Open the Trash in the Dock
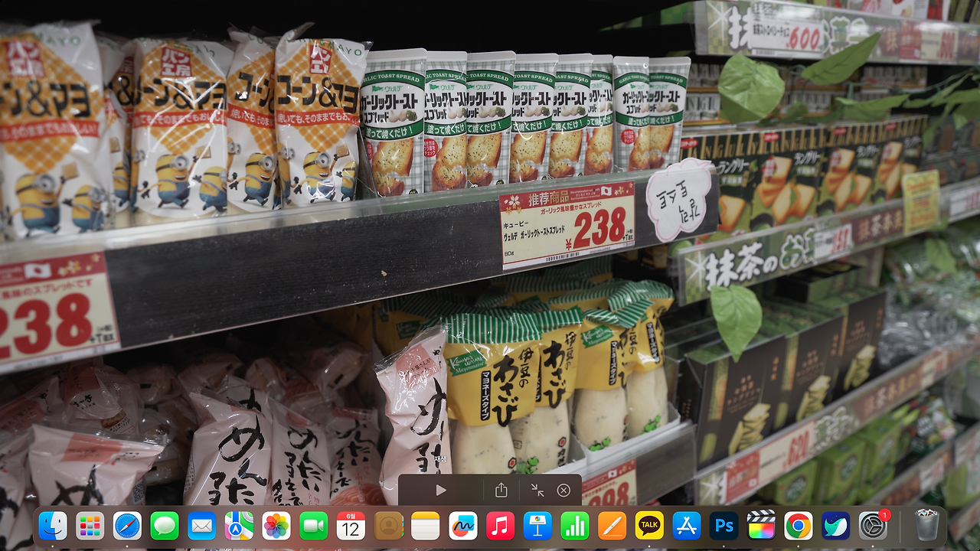Viewport: 980px width, 551px height. [x=926, y=526]
